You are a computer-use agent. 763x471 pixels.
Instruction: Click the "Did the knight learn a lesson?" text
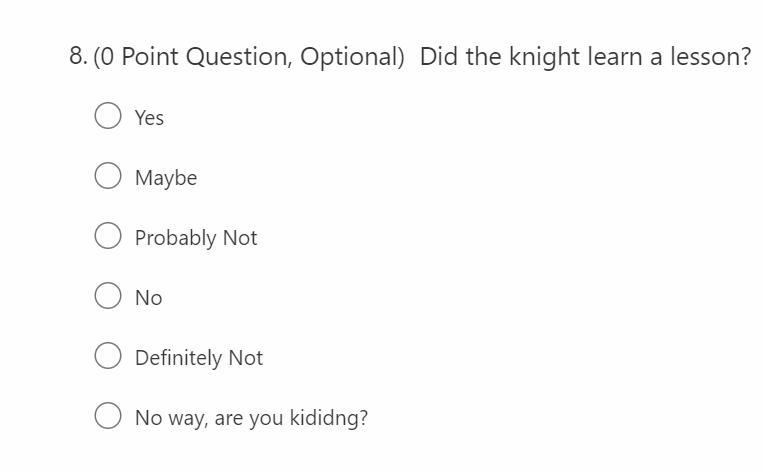[585, 57]
